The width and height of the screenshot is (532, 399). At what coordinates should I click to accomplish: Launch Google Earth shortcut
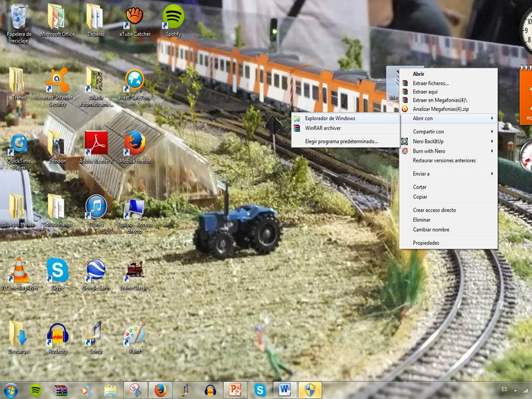click(96, 274)
